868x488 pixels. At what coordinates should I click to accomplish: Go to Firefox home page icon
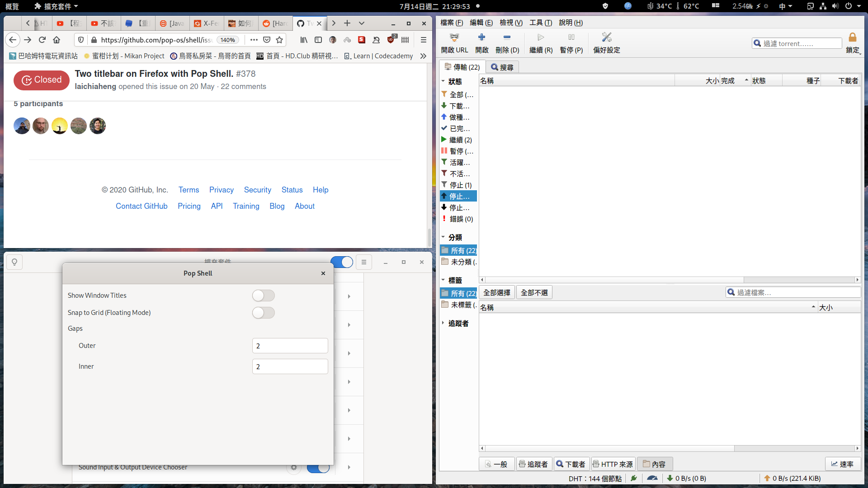tap(57, 40)
